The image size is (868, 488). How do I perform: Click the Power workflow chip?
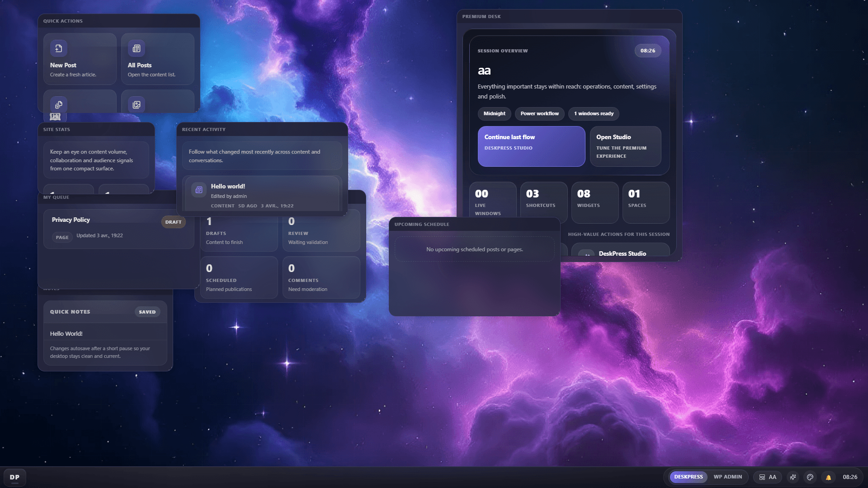coord(539,114)
